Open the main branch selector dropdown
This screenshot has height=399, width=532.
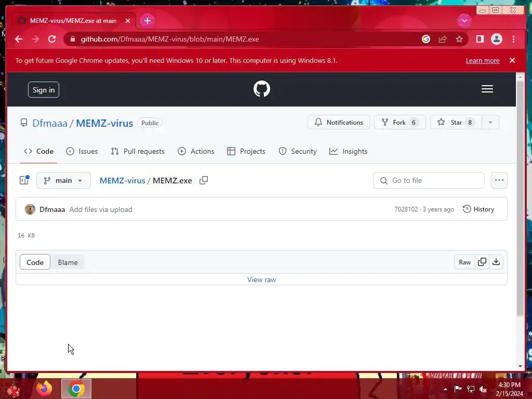tap(63, 180)
